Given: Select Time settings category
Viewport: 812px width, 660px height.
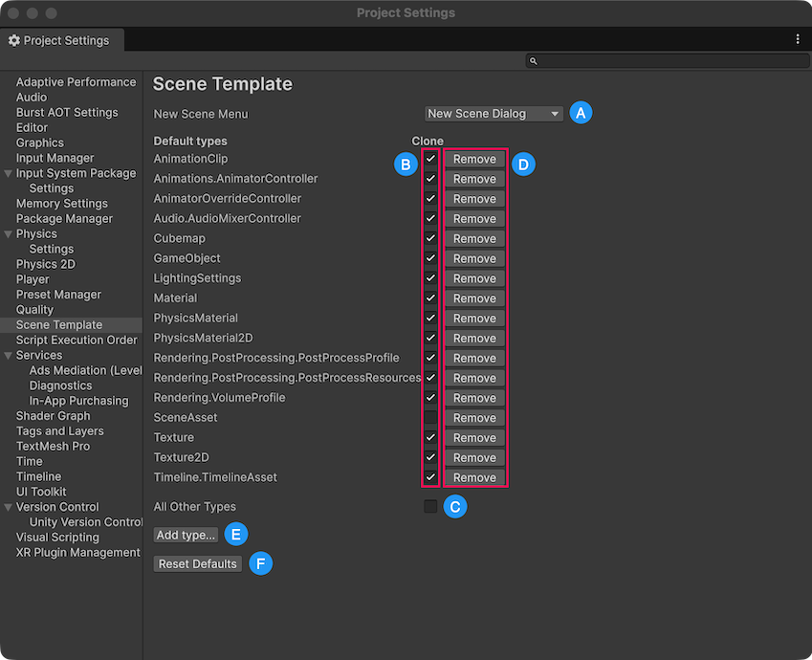Looking at the screenshot, I should point(30,462).
